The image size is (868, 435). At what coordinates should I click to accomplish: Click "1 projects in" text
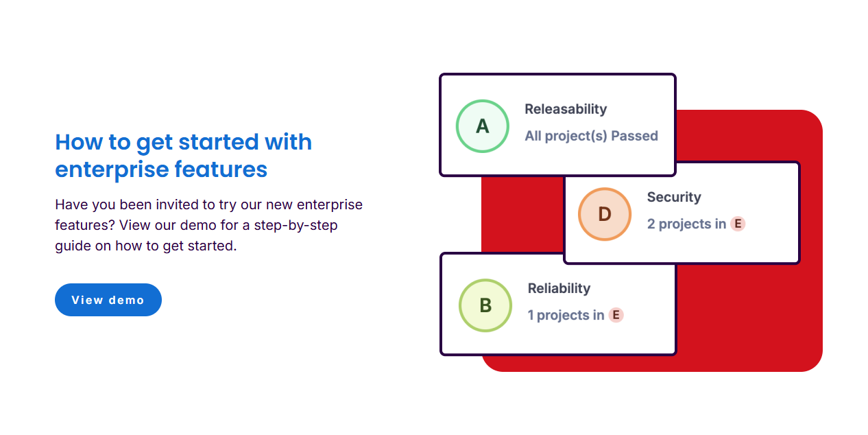pos(566,315)
